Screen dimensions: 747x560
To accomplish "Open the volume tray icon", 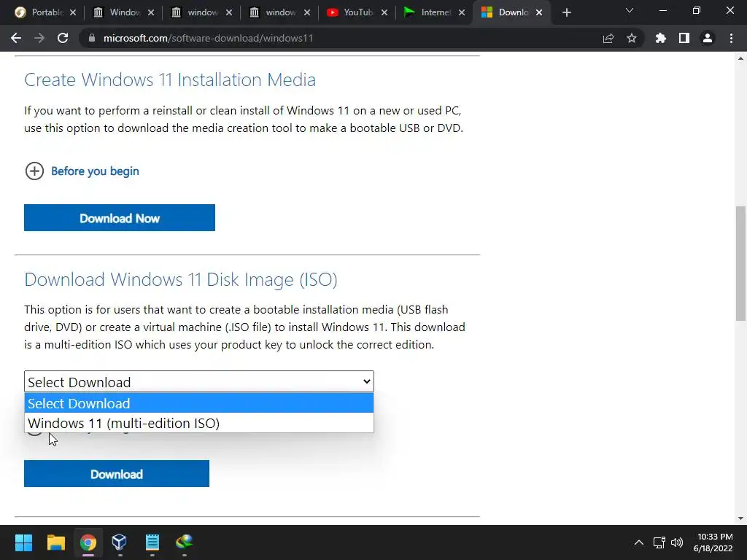I will tap(676, 542).
